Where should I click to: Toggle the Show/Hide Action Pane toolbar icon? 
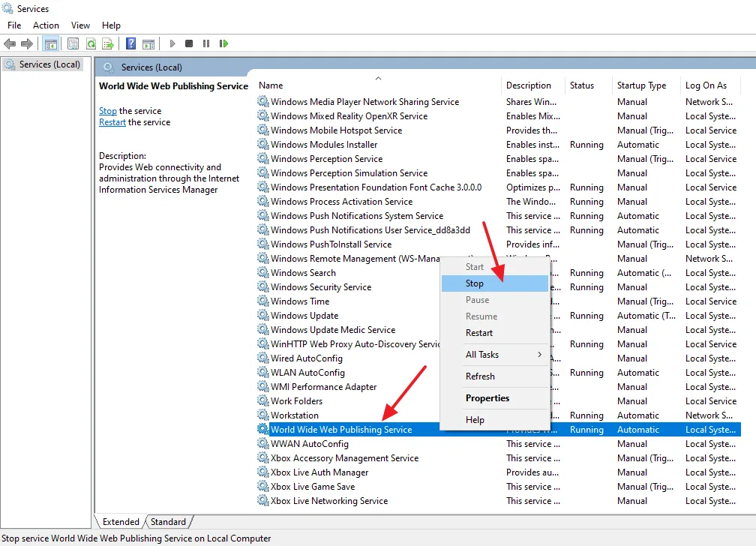148,44
